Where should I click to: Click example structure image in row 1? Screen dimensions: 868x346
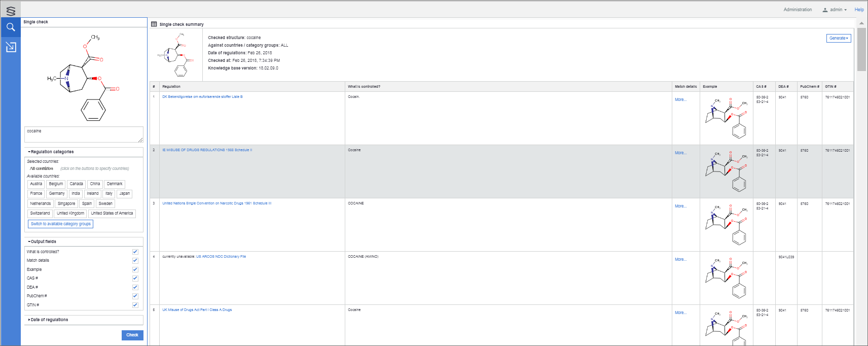click(x=727, y=118)
